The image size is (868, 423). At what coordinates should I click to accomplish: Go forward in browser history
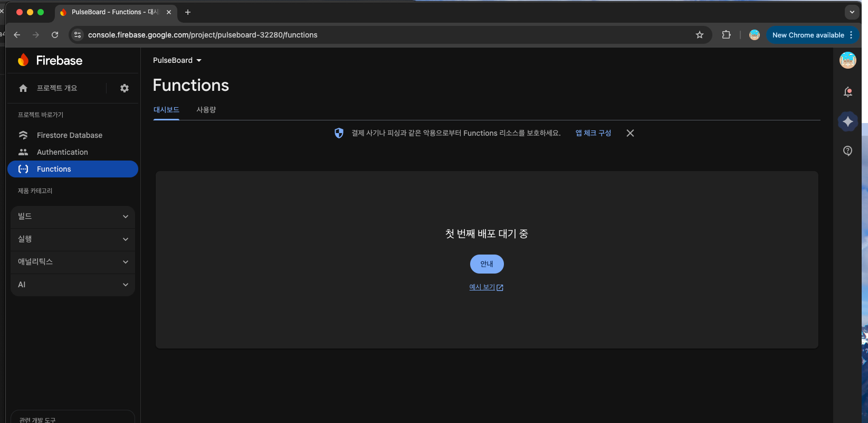(36, 35)
